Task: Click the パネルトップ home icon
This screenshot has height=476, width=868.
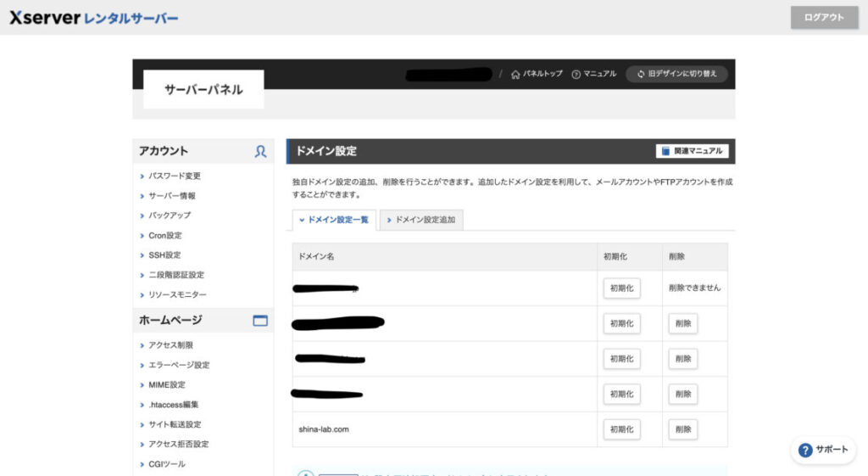Action: pos(515,75)
